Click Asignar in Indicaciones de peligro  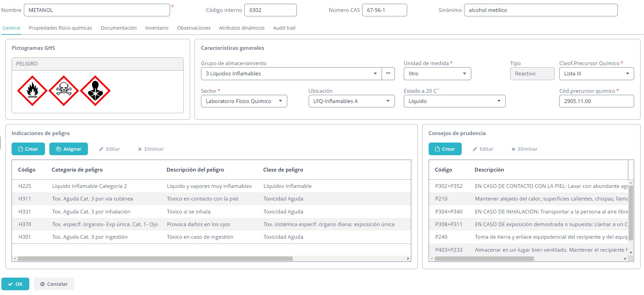coord(68,149)
